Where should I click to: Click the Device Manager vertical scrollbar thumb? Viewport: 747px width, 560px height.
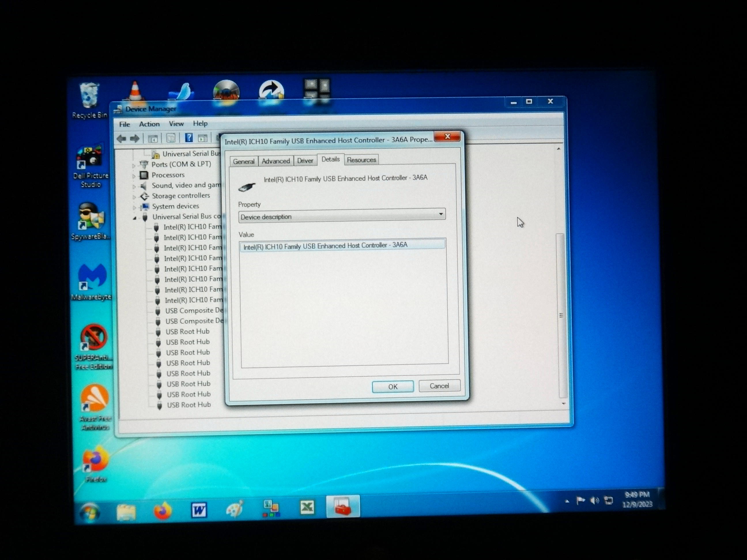click(x=561, y=315)
